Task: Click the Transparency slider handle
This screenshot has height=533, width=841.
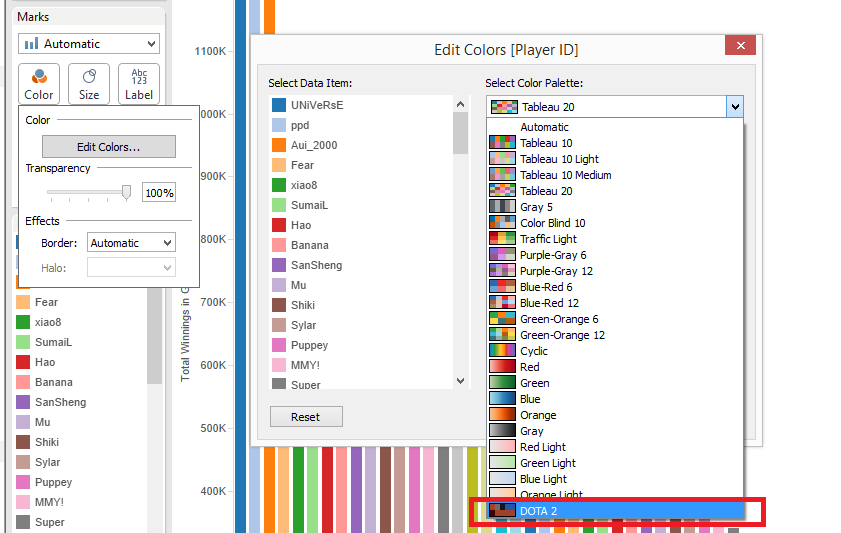Action: click(x=126, y=191)
